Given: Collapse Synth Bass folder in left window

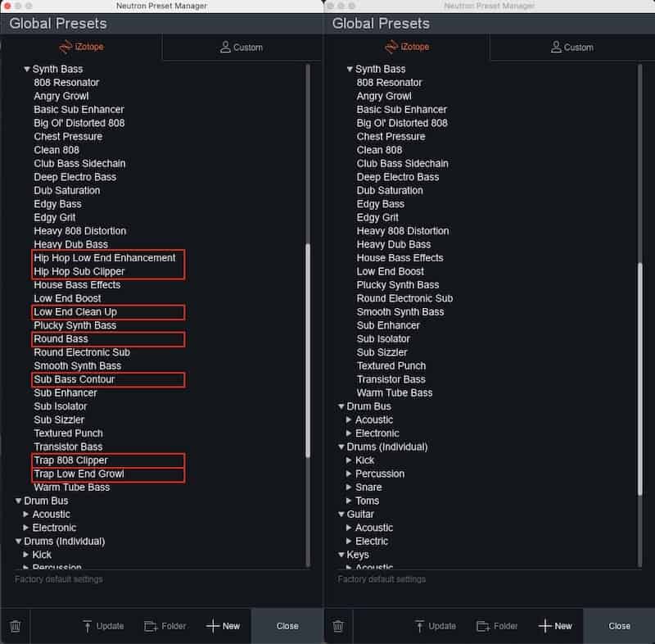Looking at the screenshot, I should point(27,69).
